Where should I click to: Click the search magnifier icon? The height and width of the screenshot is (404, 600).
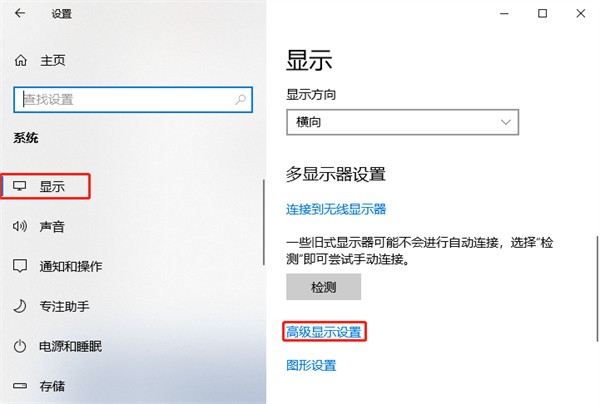coord(240,100)
